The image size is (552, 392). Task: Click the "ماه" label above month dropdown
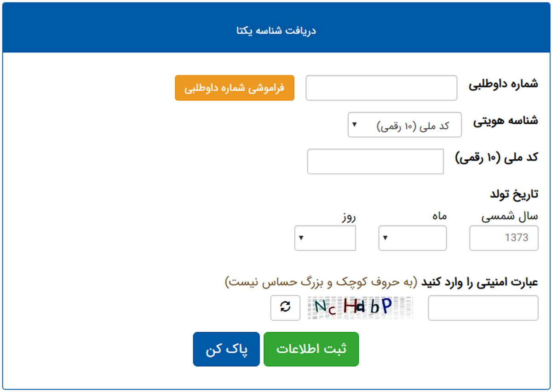439,216
